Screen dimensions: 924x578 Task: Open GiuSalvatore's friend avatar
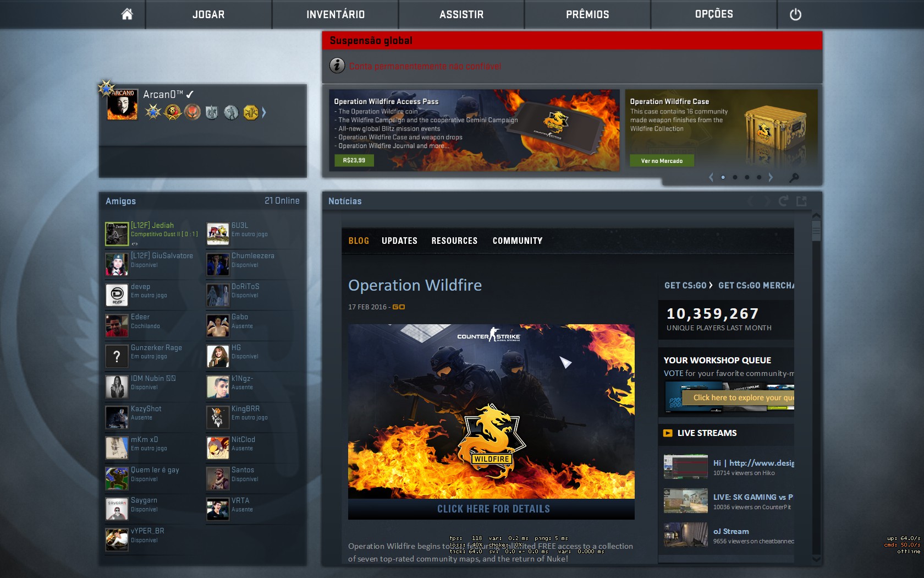117,264
